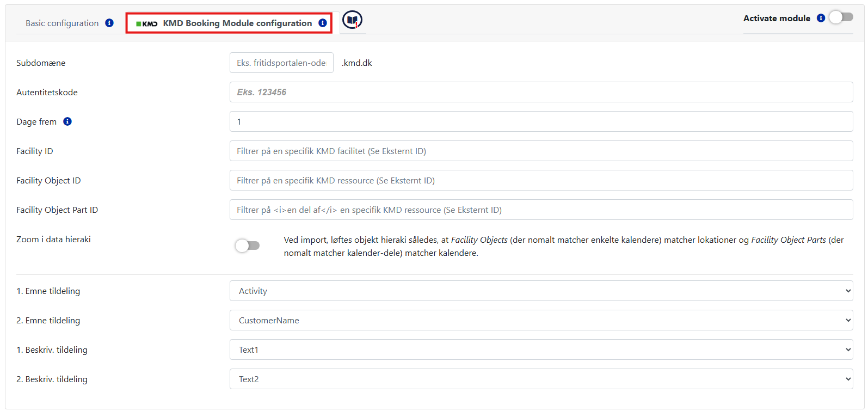Click the Subdomæne input field
The height and width of the screenshot is (411, 868).
pos(281,63)
